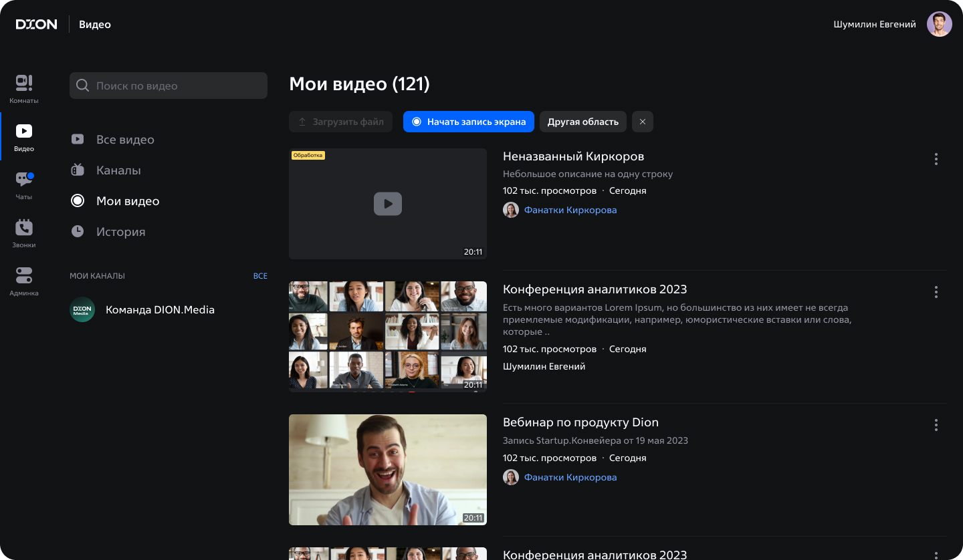This screenshot has width=963, height=560.
Task: Click description Запись Startup.Конвейера от 19 мая 2023
Action: (595, 440)
